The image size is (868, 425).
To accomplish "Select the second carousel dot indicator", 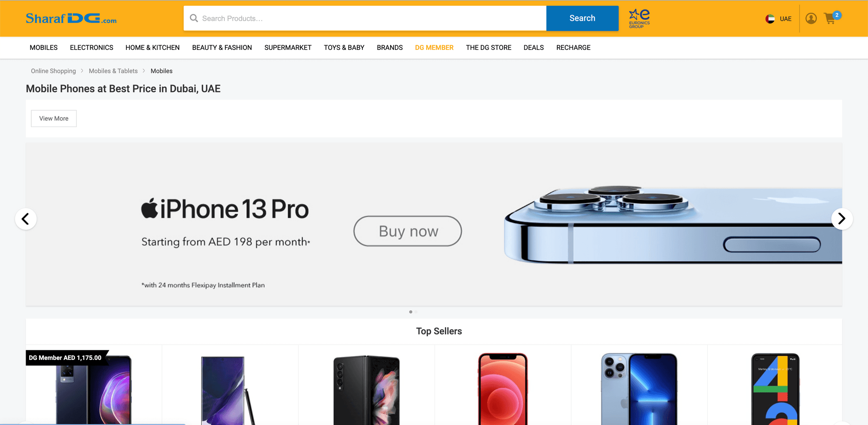I will coord(416,312).
